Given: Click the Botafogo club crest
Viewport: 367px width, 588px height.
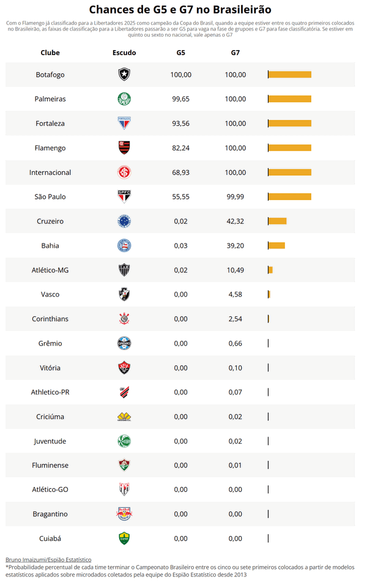Looking at the screenshot, I should pyautogui.click(x=124, y=75).
